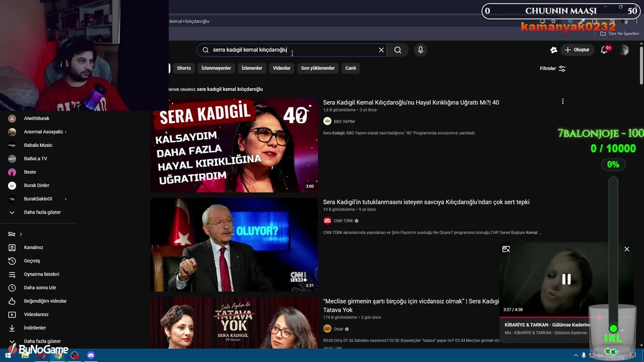Open video title about savcıya Kılıçdaroğlu'ndan sert tepki

426,202
